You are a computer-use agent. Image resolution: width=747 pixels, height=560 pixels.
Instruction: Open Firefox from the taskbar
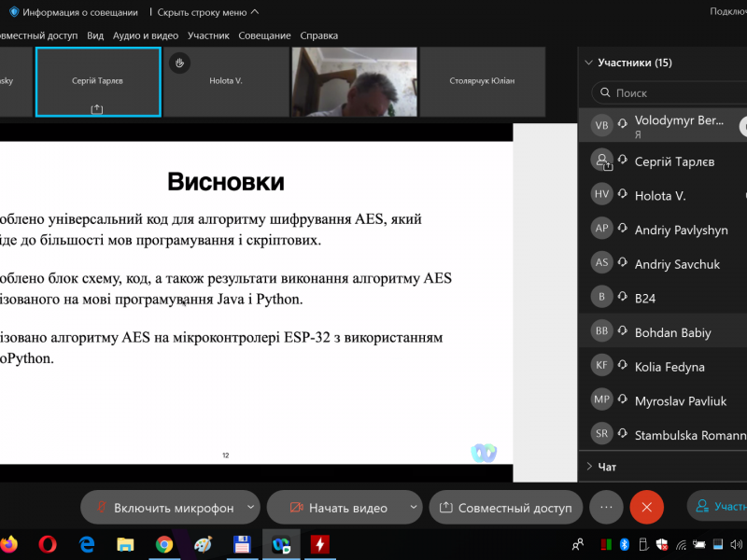click(x=9, y=543)
